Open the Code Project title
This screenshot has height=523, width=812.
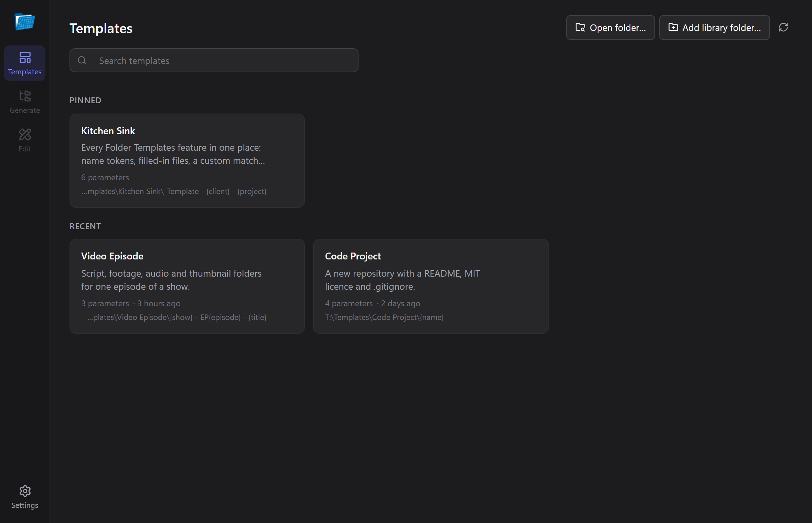(x=353, y=256)
